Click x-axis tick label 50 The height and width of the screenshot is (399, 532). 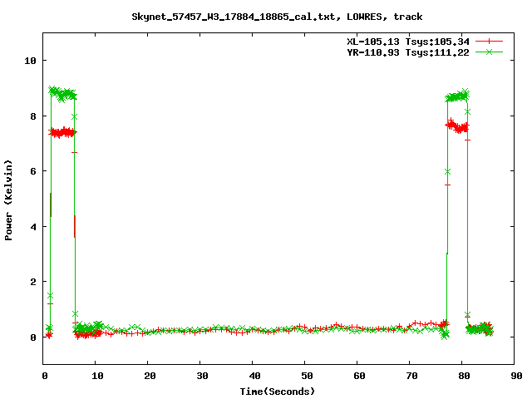(307, 376)
